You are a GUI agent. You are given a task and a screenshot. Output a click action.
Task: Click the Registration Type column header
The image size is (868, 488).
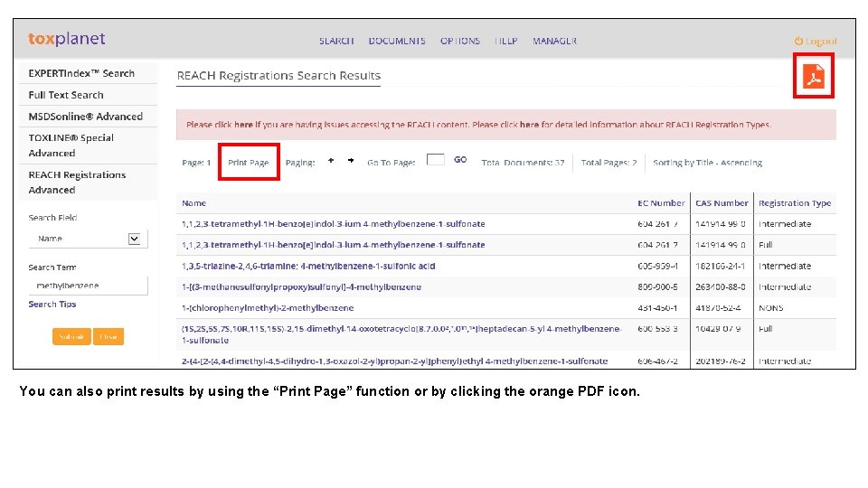pos(795,203)
